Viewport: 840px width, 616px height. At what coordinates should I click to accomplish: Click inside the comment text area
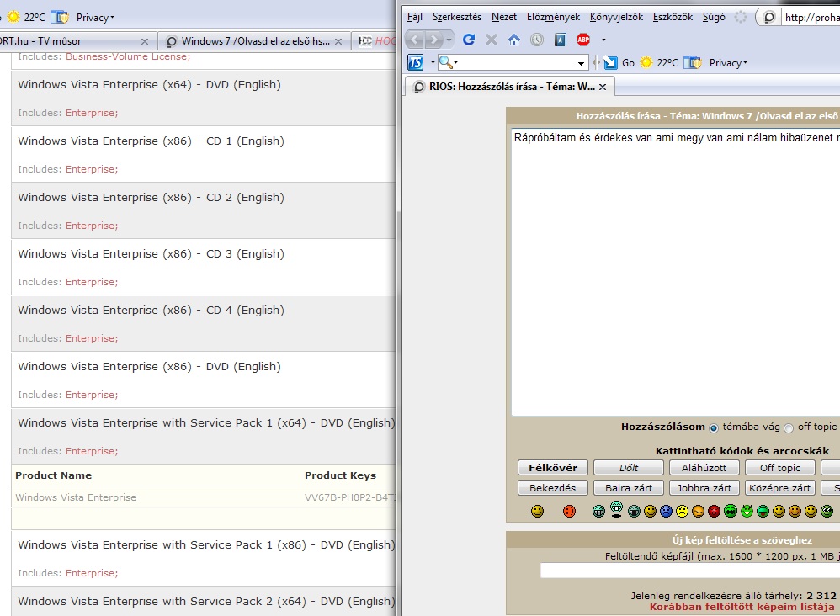click(x=676, y=272)
